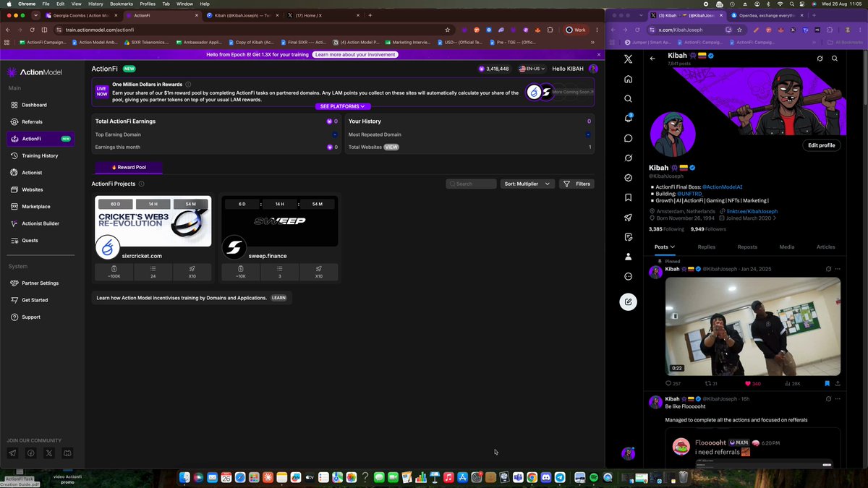The width and height of the screenshot is (868, 488).
Task: Open Spotify from the Dock
Action: pos(593,477)
